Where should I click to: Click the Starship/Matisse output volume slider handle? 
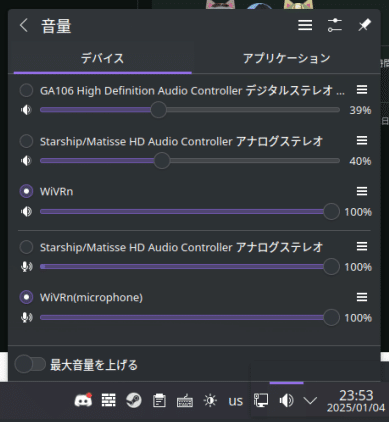point(162,161)
